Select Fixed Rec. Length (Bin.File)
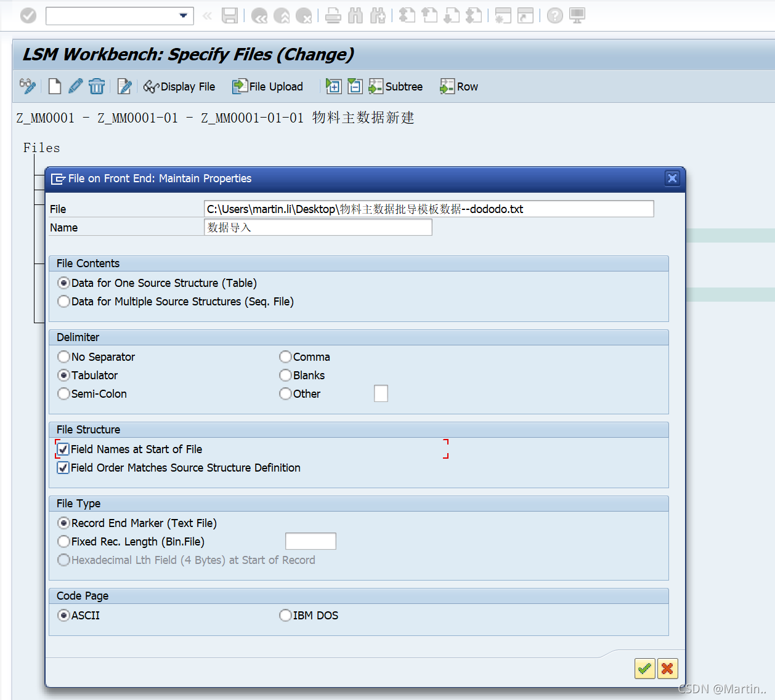This screenshot has width=775, height=700. (63, 542)
